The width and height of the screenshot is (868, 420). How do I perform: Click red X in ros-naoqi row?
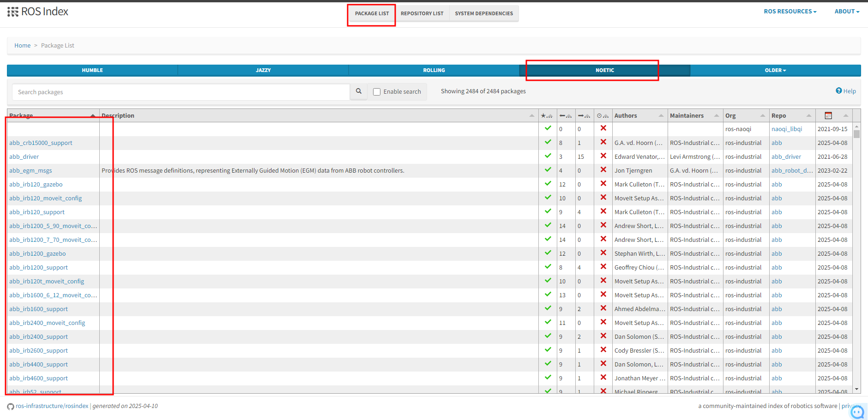[x=603, y=128]
